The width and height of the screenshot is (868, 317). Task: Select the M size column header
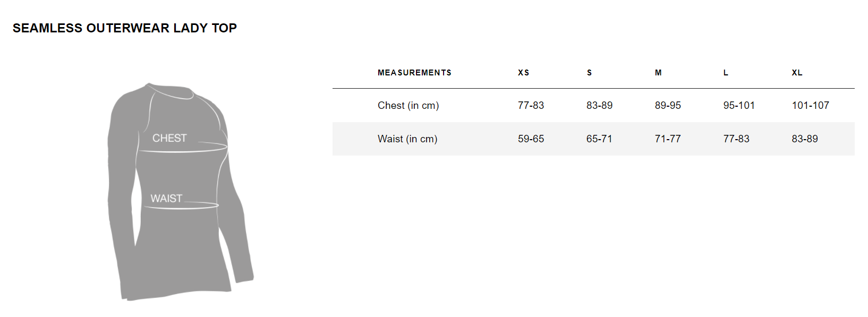pos(658,73)
